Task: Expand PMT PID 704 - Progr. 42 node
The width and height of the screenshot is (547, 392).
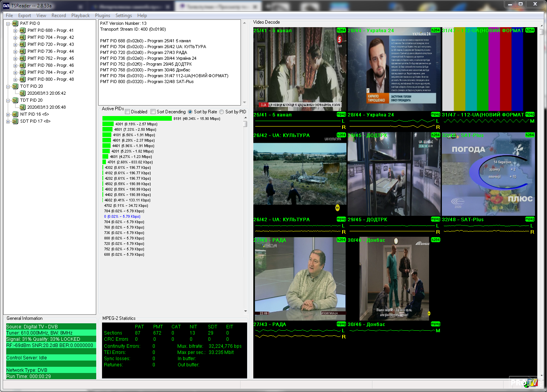Action: tap(15, 38)
